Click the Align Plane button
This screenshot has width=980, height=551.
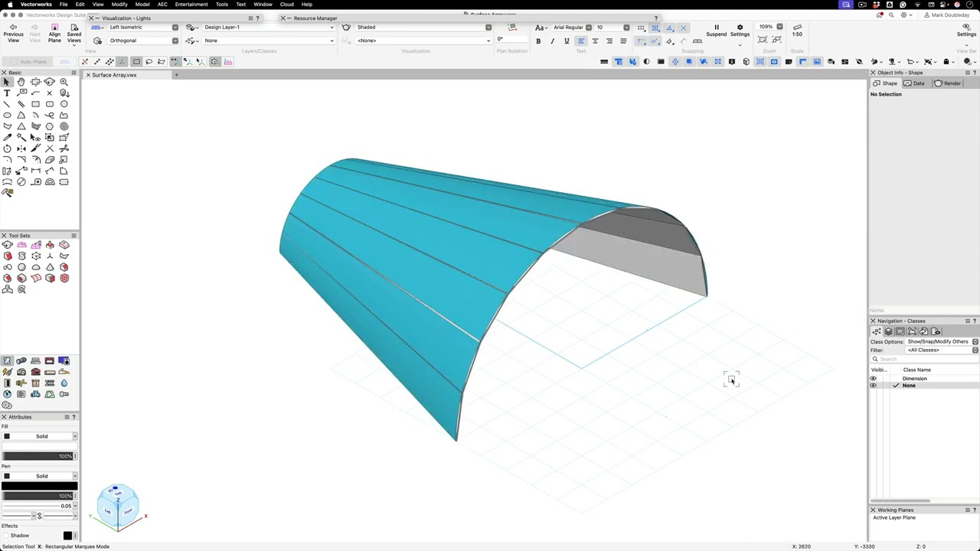[54, 33]
